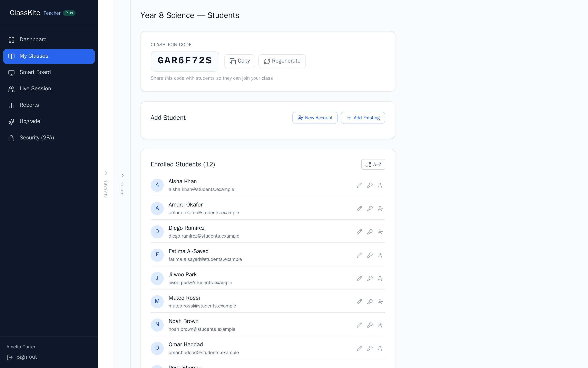The height and width of the screenshot is (368, 588).
Task: Click the email noah.brown@students.example
Action: coord(202,329)
